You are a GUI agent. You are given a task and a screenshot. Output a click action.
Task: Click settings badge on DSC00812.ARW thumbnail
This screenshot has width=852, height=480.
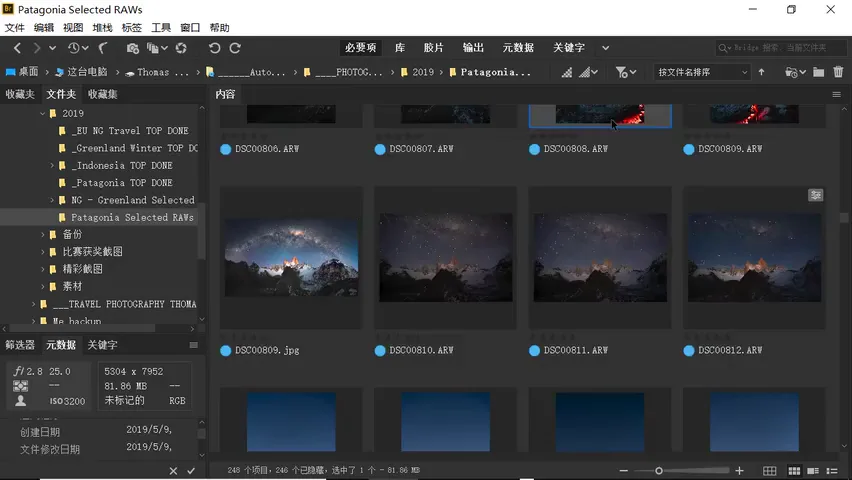pyautogui.click(x=816, y=195)
